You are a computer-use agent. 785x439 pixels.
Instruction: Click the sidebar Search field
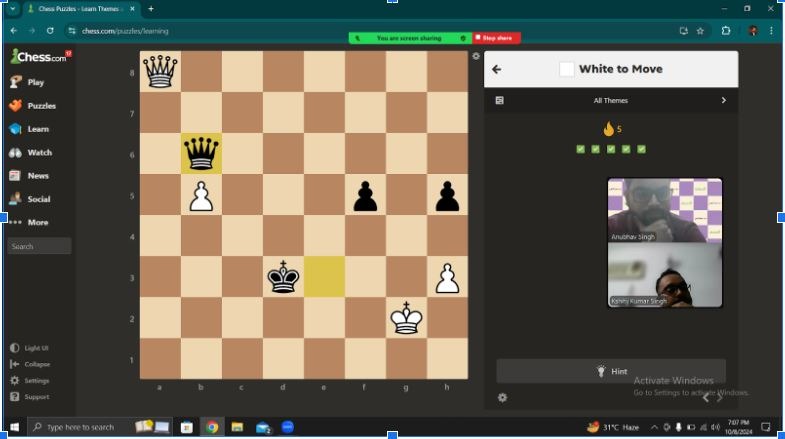pyautogui.click(x=39, y=246)
